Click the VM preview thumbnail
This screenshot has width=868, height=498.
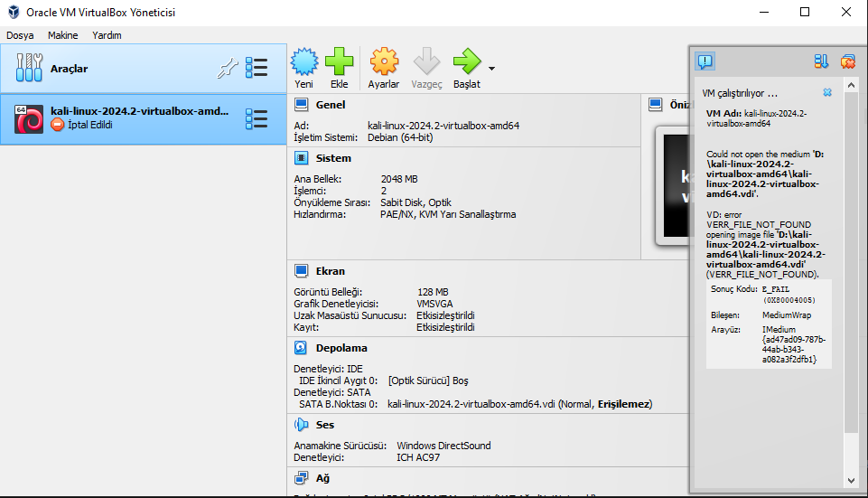tap(676, 185)
